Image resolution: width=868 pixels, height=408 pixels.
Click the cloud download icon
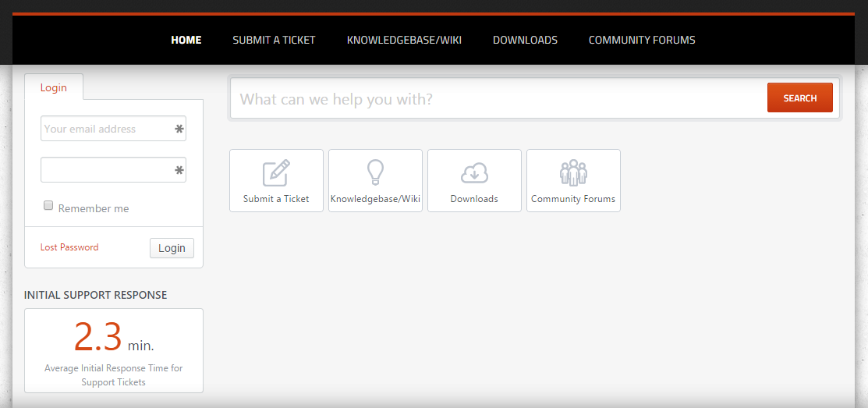tap(474, 172)
